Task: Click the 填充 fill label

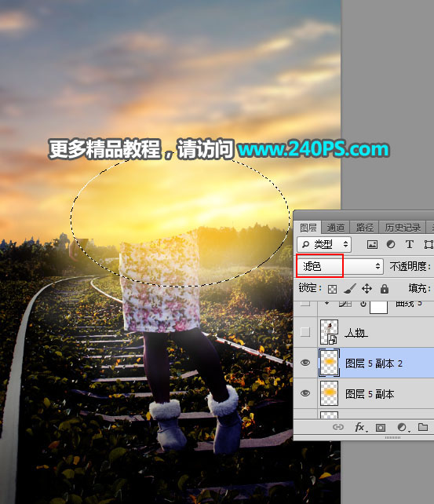Action: tap(420, 288)
